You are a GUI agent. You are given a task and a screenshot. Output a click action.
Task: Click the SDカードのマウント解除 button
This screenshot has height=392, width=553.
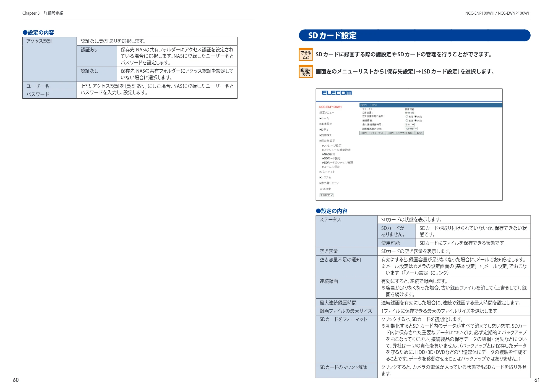pyautogui.click(x=400, y=133)
